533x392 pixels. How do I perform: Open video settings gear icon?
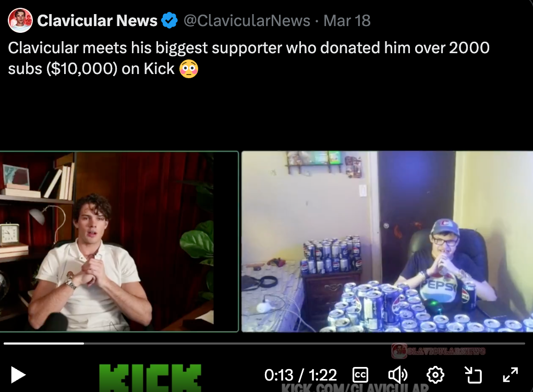435,375
